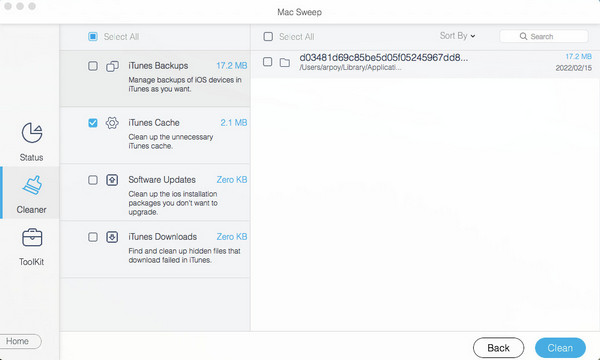Select the Cleaner broom icon

[x=32, y=185]
